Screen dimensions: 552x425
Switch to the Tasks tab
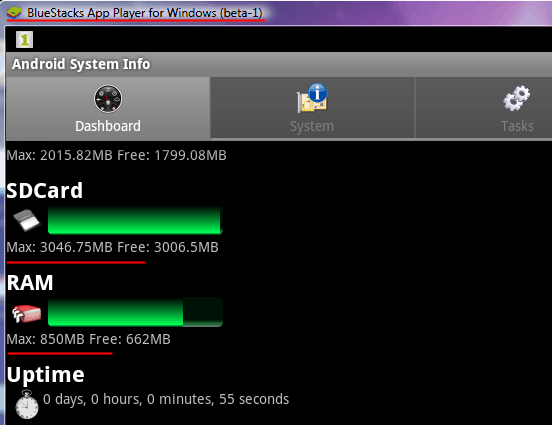pyautogui.click(x=484, y=108)
